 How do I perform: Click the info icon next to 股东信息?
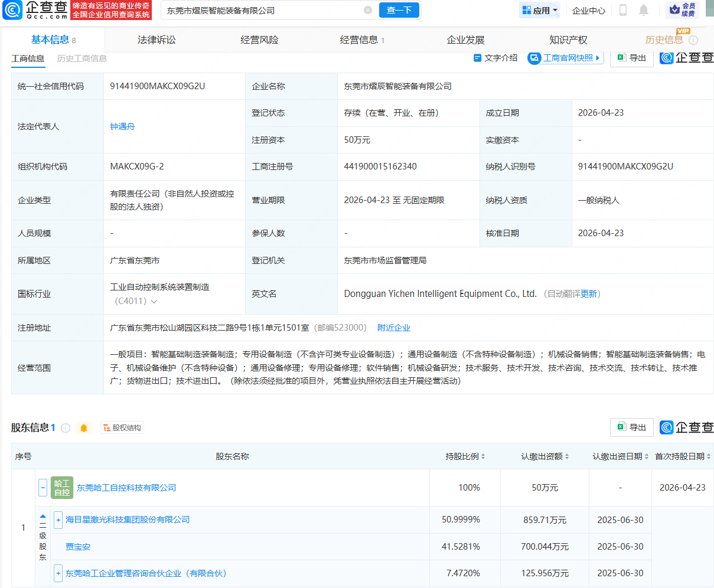[x=66, y=428]
